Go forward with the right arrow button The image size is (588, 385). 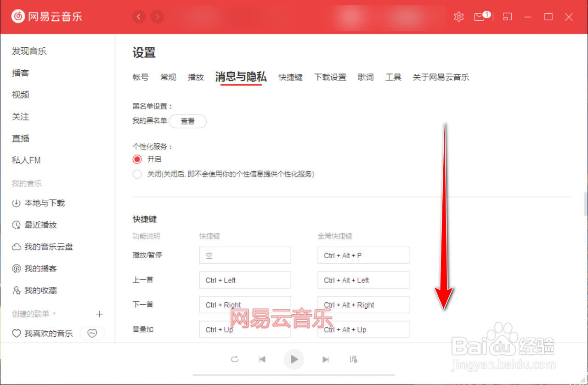(157, 17)
